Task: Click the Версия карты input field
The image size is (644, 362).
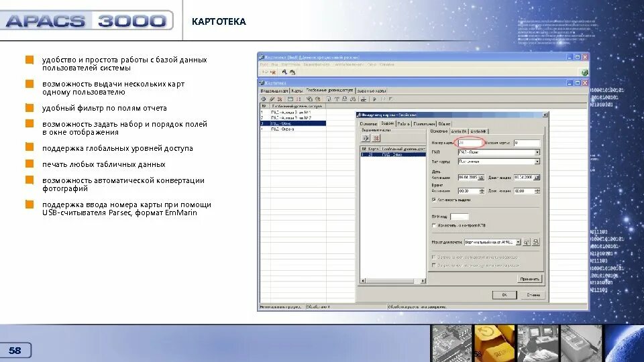Action: pyautogui.click(x=527, y=143)
